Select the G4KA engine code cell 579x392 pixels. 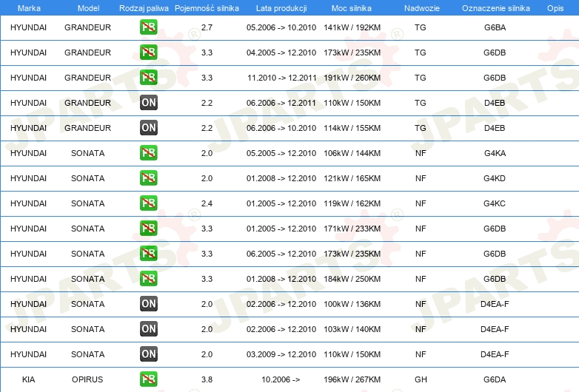point(495,153)
